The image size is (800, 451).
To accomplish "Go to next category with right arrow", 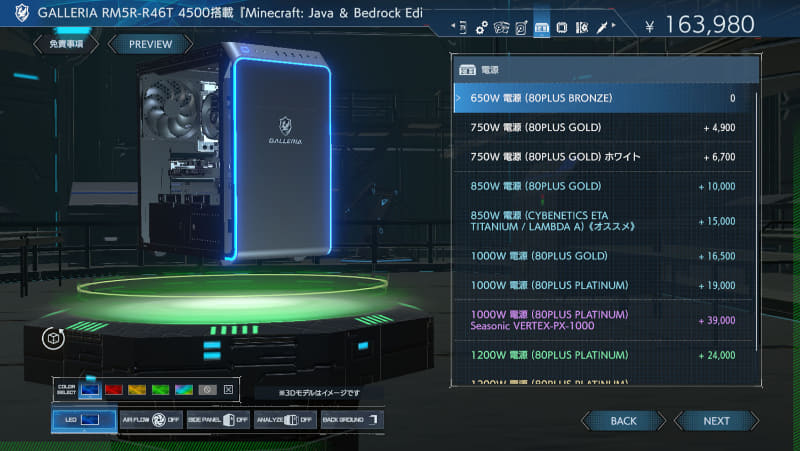I will click(614, 25).
